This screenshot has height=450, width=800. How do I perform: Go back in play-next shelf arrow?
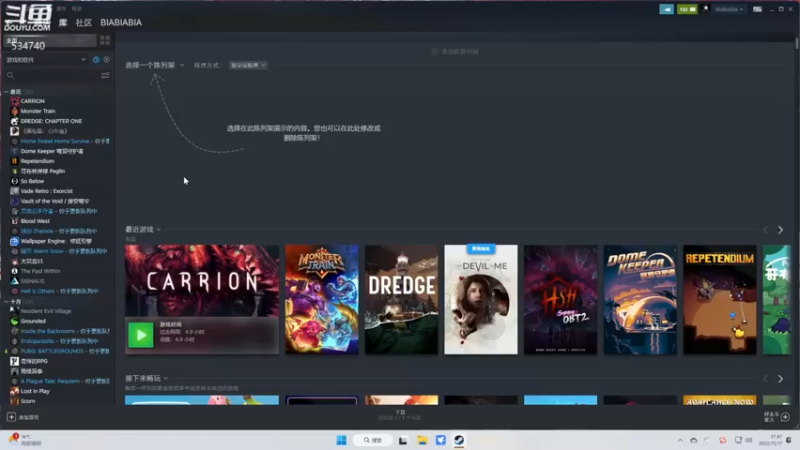(765, 379)
